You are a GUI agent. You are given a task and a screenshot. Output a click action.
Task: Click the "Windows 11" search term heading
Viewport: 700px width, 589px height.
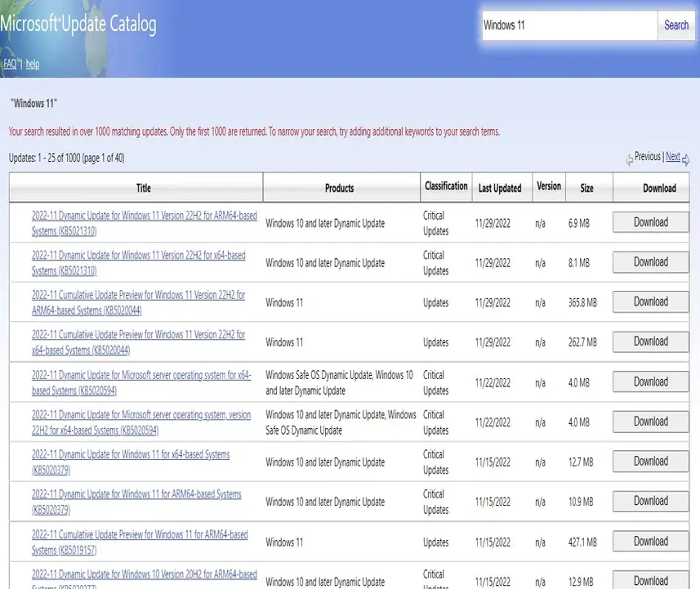34,104
